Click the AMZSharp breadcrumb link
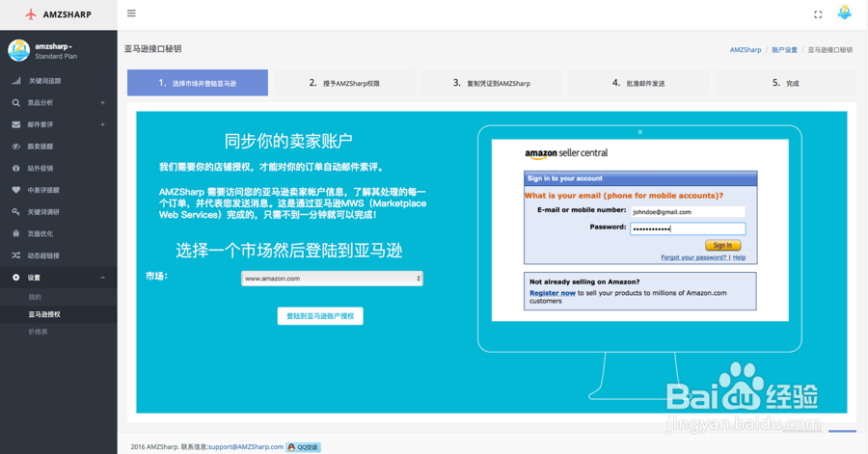 tap(746, 50)
